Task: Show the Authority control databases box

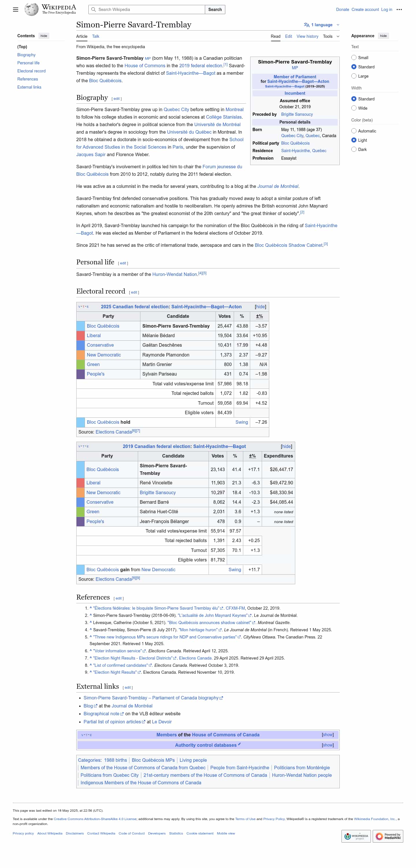Action: [x=327, y=745]
